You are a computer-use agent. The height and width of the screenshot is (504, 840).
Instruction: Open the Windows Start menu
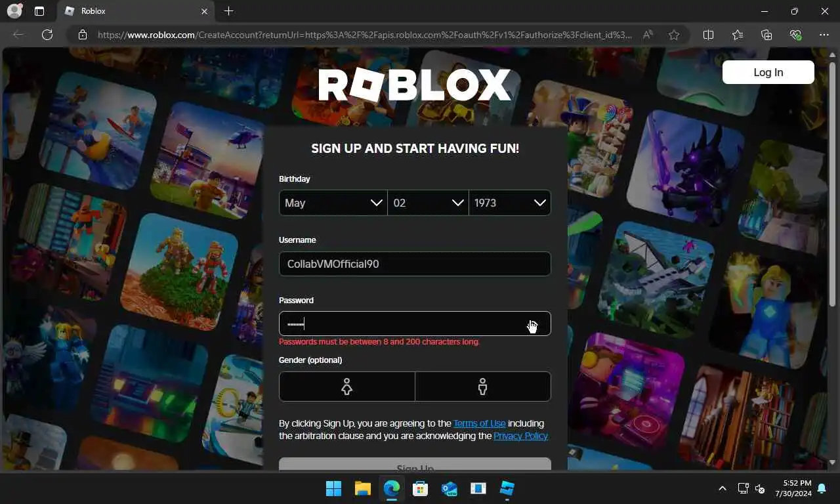[333, 488]
